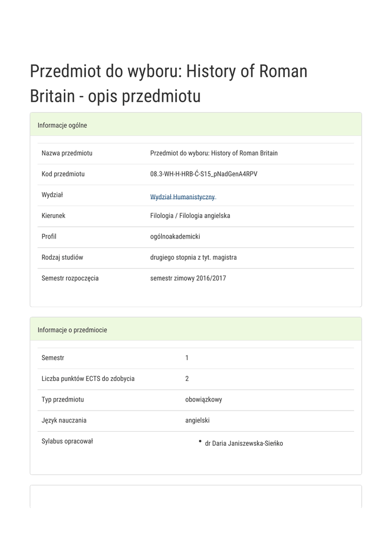Click the Rodzaj studiów label

[62, 257]
